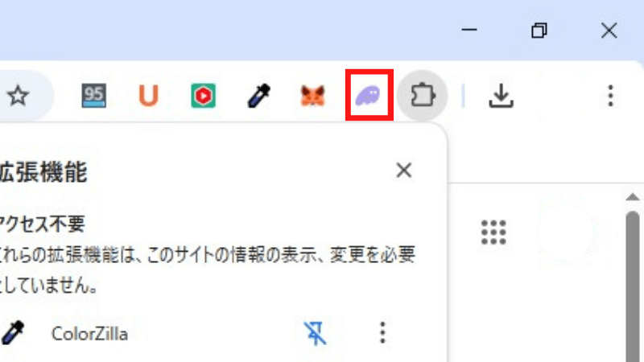Viewport: 644px width, 362px height.
Task: Click the vertical scrollbar thumb
Action: pos(633,286)
